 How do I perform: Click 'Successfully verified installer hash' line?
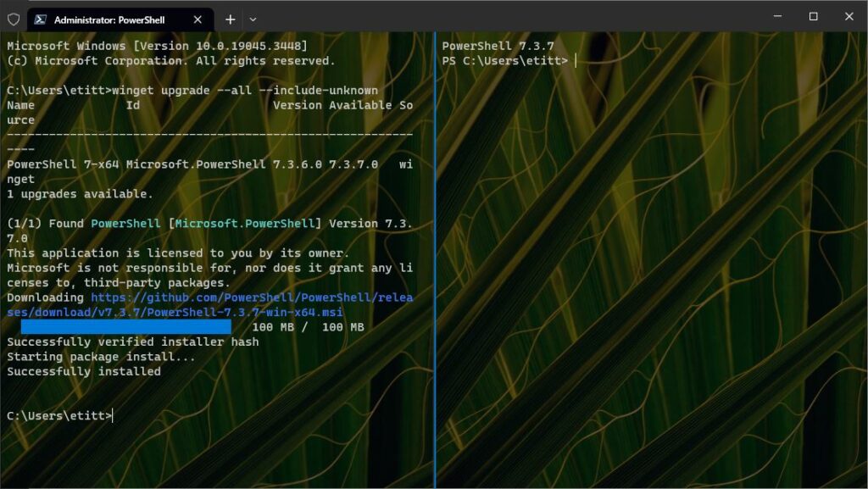pos(133,342)
